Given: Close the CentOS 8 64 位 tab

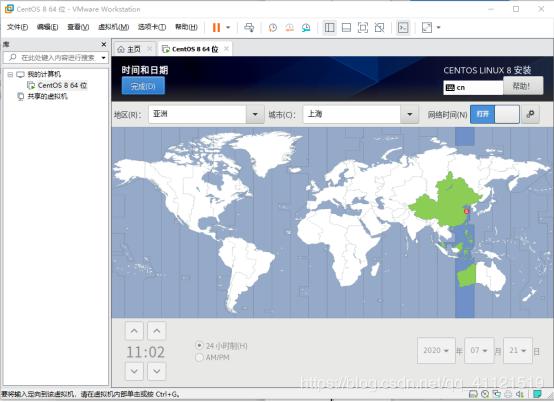Looking at the screenshot, I should [x=226, y=48].
